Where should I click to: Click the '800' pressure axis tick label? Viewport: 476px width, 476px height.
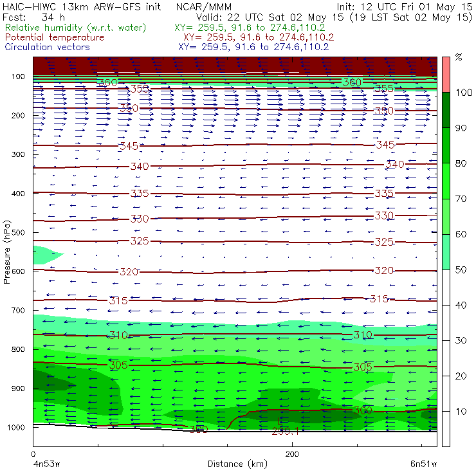point(18,349)
